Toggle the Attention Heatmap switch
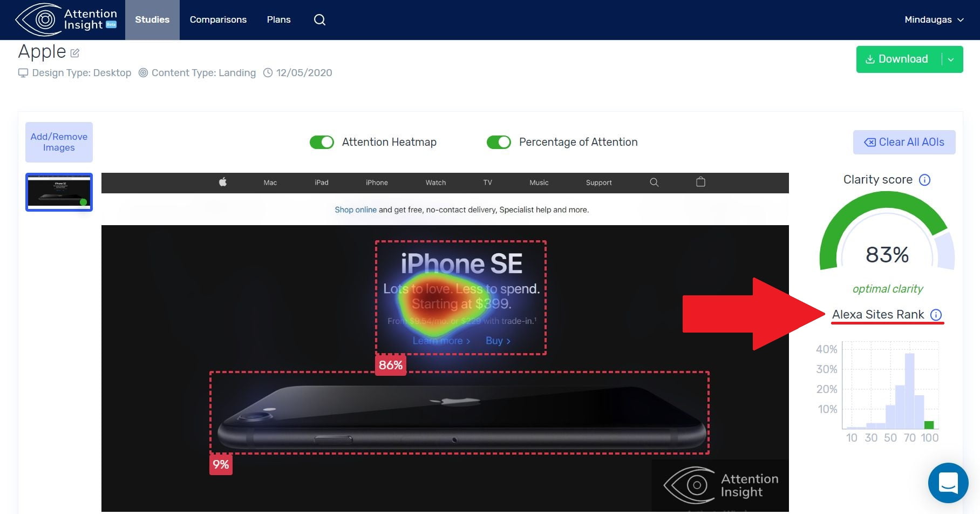The image size is (980, 514). (322, 142)
